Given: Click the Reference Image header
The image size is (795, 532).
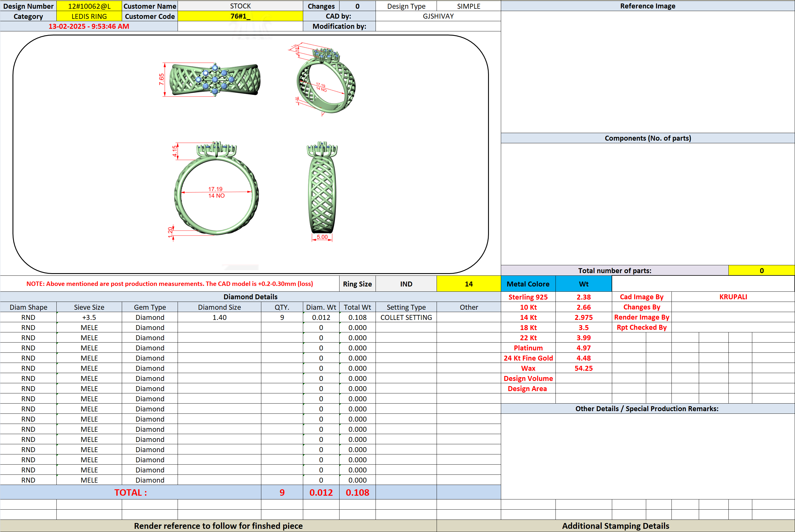Looking at the screenshot, I should point(648,6).
